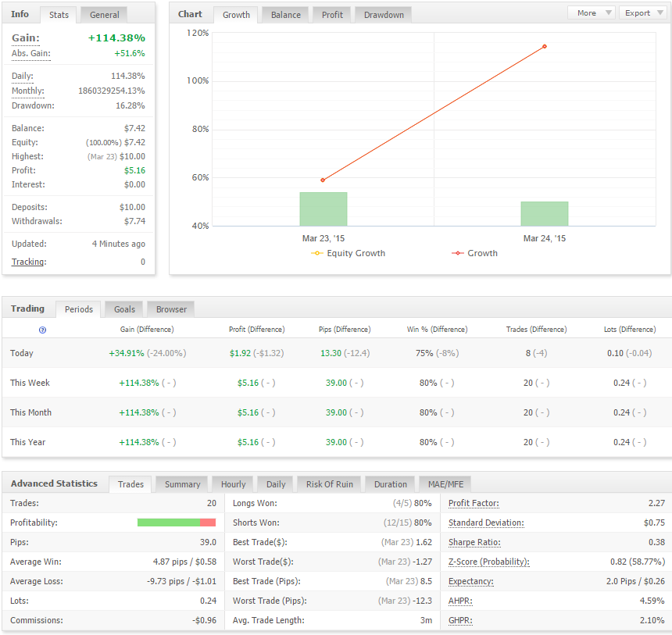Select the Profit chart tab
The width and height of the screenshot is (672, 635).
[332, 15]
